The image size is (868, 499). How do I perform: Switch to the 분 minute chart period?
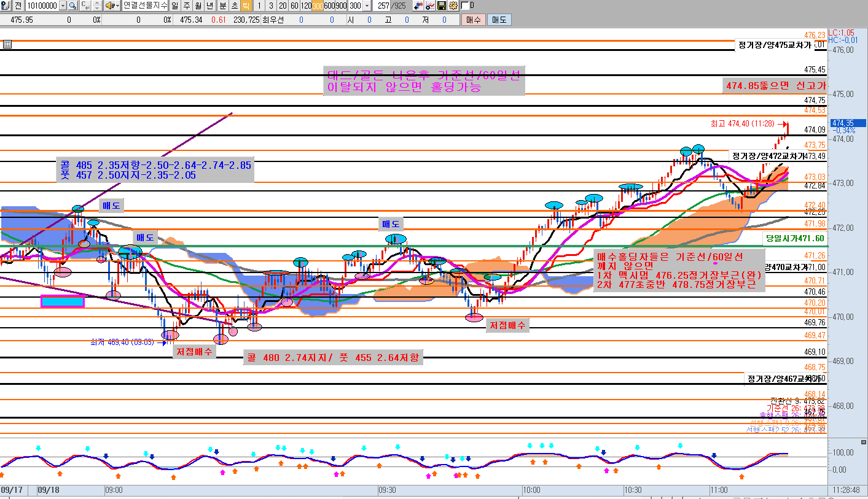[x=222, y=6]
